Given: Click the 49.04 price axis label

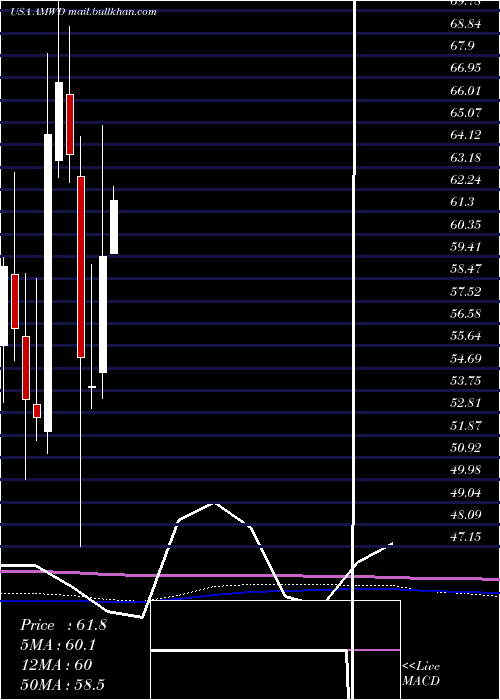Looking at the screenshot, I should click(466, 492).
